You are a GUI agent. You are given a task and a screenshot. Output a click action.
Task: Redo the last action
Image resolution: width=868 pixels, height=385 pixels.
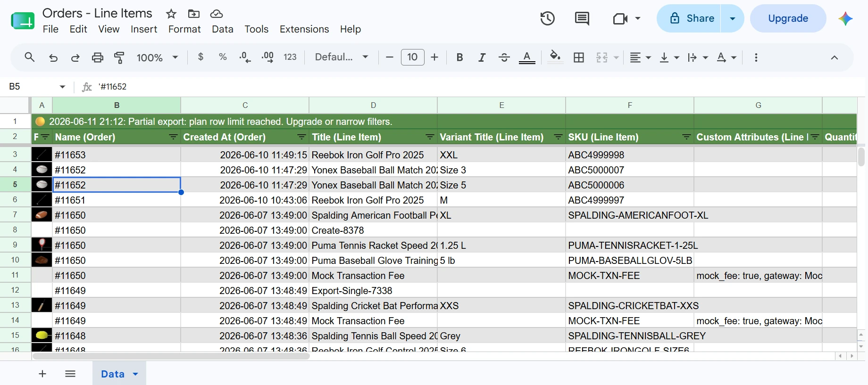pyautogui.click(x=75, y=57)
